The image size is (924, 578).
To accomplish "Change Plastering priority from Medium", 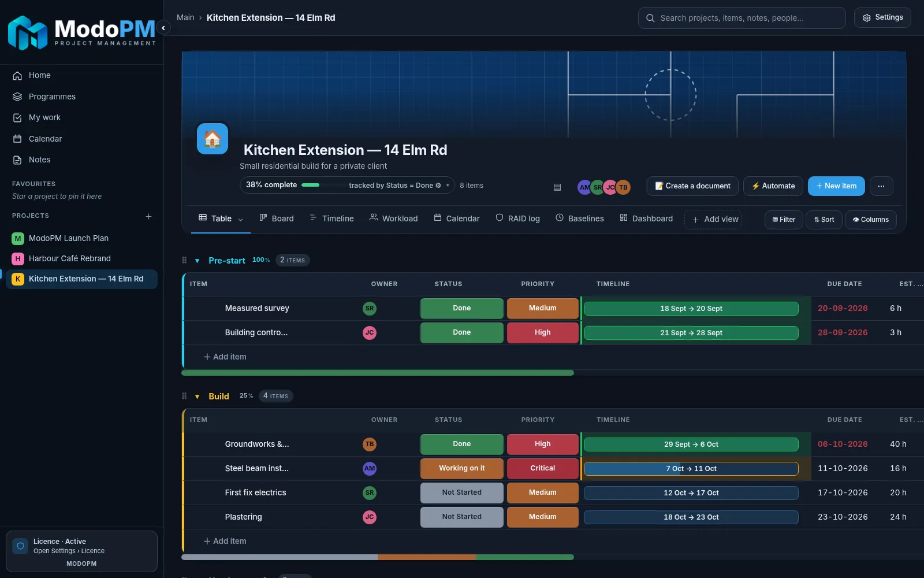I will tap(543, 517).
